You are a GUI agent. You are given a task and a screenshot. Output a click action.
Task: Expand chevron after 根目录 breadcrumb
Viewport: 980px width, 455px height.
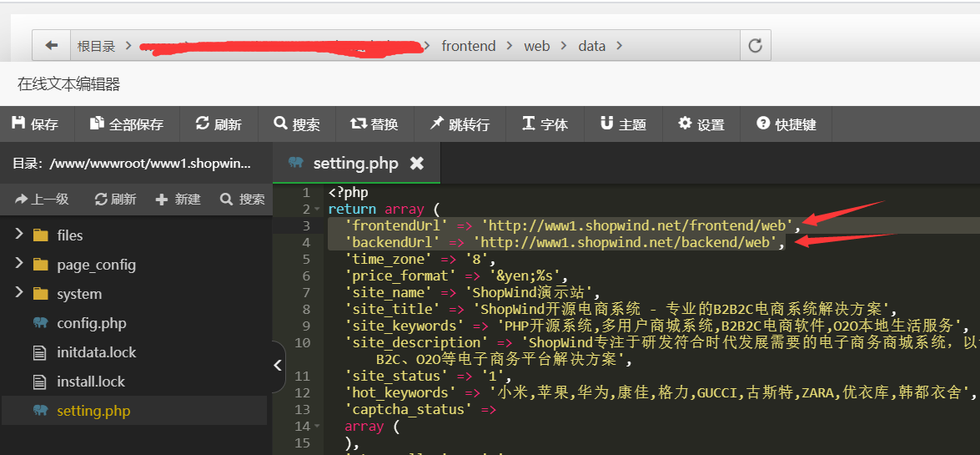128,46
